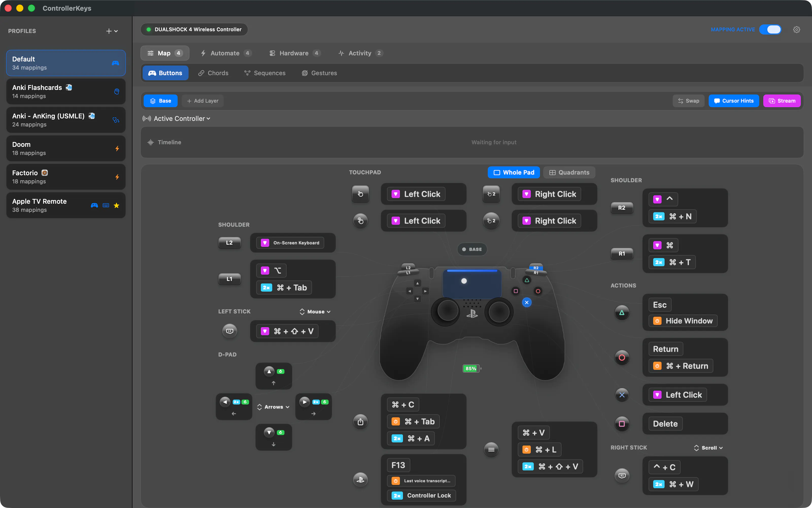Screen dimensions: 812x508
Task: Open the Sequences sub-tab
Action: click(265, 73)
